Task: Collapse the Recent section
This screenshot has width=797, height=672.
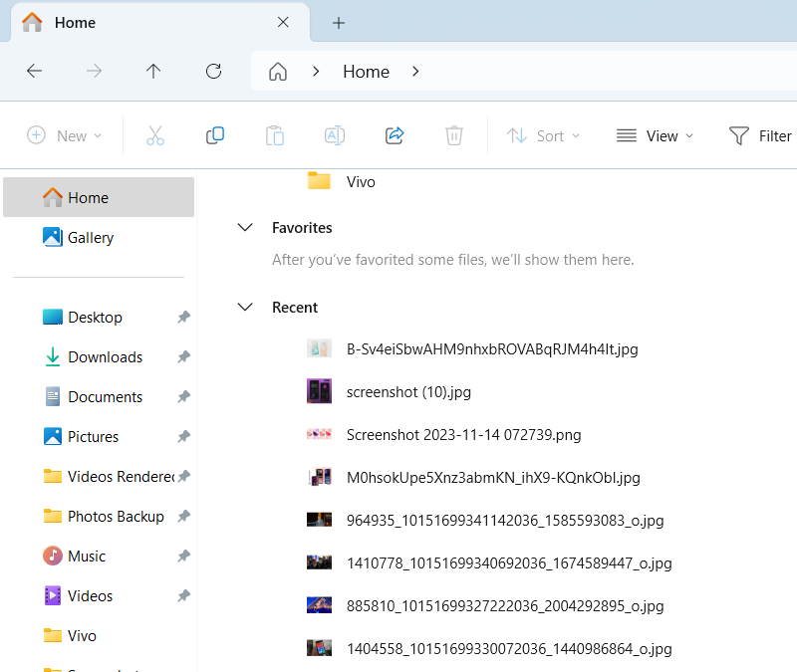Action: pos(245,308)
